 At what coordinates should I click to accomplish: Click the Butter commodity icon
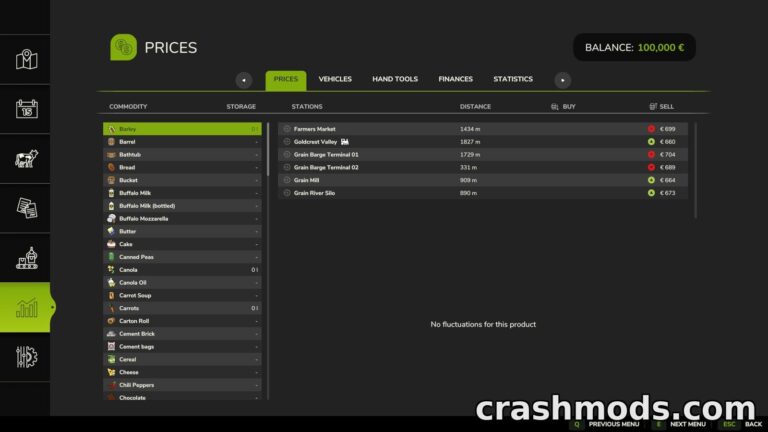click(111, 231)
